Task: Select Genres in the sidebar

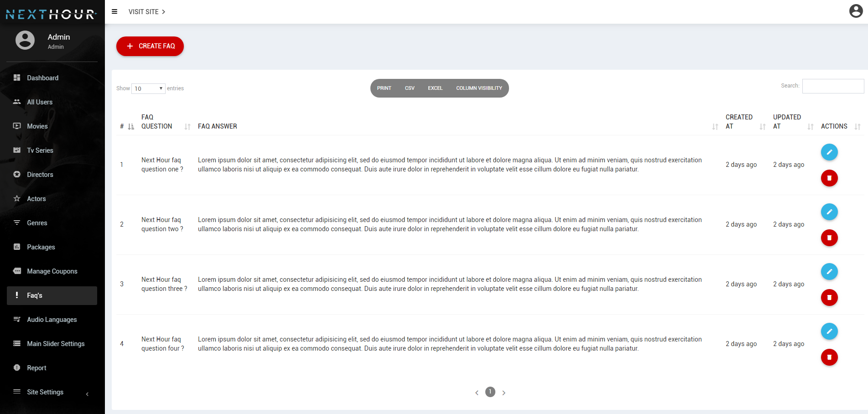Action: point(52,223)
